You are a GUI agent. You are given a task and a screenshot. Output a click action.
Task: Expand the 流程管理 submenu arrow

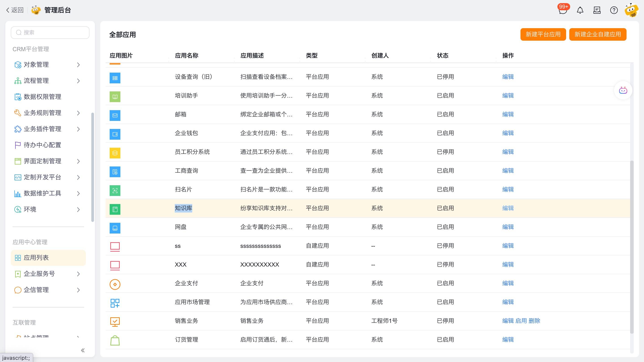78,81
